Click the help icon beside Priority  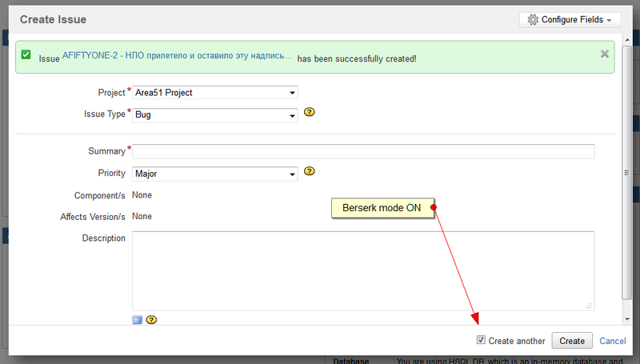point(310,171)
